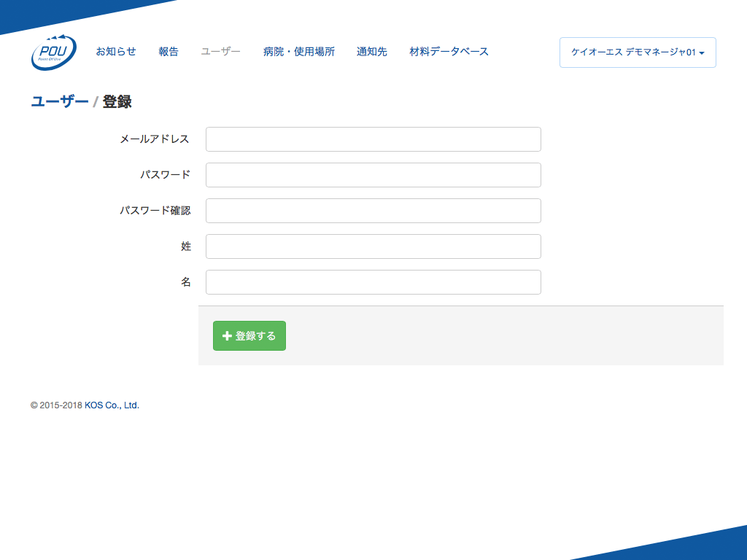Open the KOS Co., Ltd. footer link
Image resolution: width=747 pixels, height=560 pixels.
(x=112, y=405)
